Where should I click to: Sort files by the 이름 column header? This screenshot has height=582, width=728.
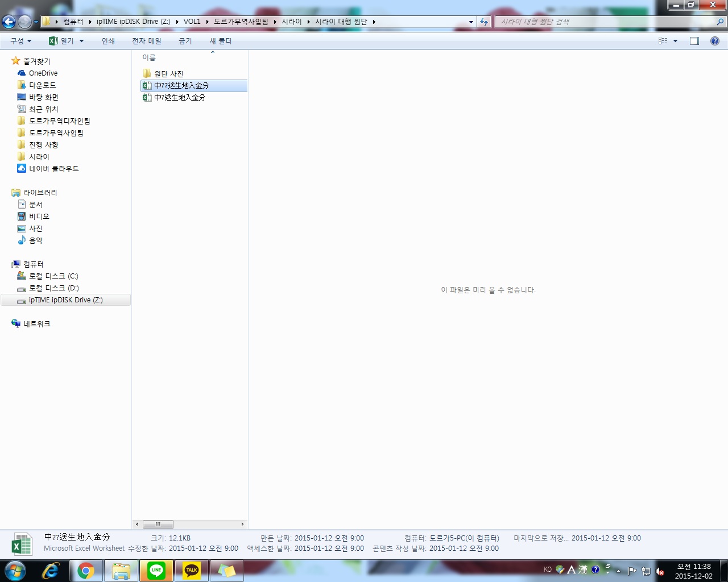pyautogui.click(x=149, y=57)
